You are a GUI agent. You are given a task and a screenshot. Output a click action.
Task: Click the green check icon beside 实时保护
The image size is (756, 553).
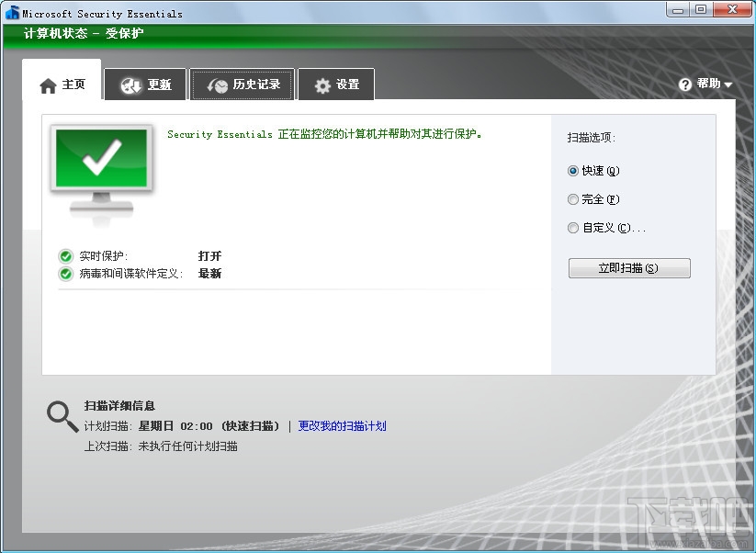click(x=65, y=256)
